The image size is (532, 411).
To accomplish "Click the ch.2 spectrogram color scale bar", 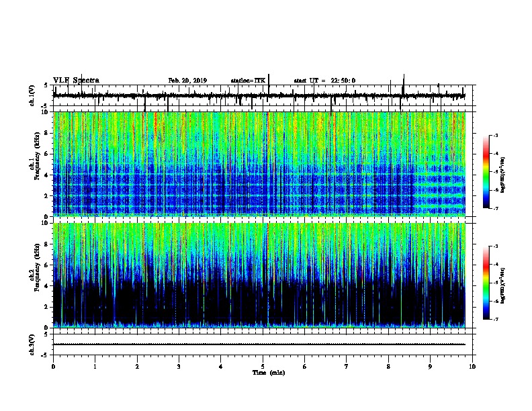I will (486, 283).
